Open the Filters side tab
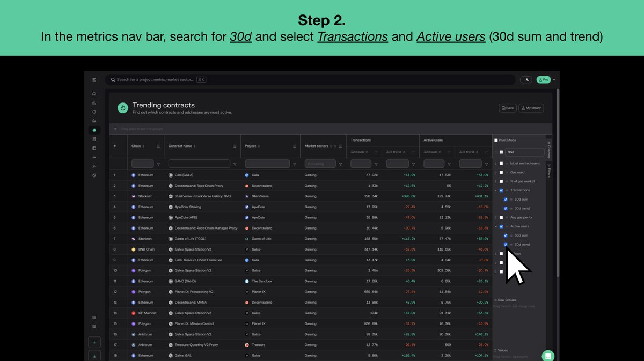This screenshot has height=361, width=644. coord(549,171)
